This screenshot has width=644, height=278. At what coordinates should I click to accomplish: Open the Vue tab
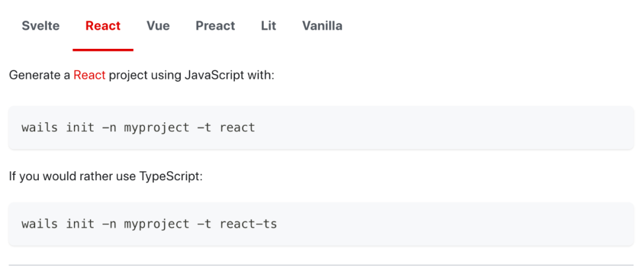pos(158,26)
